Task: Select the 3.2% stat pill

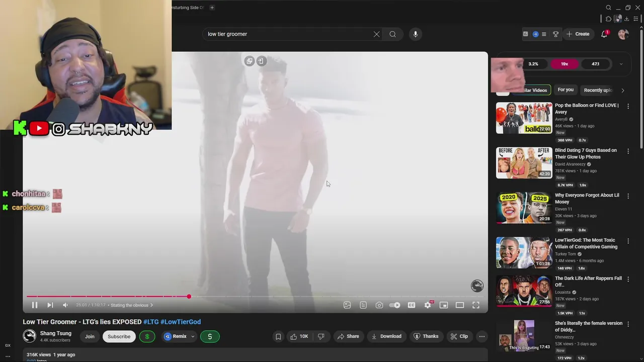Action: [x=533, y=64]
